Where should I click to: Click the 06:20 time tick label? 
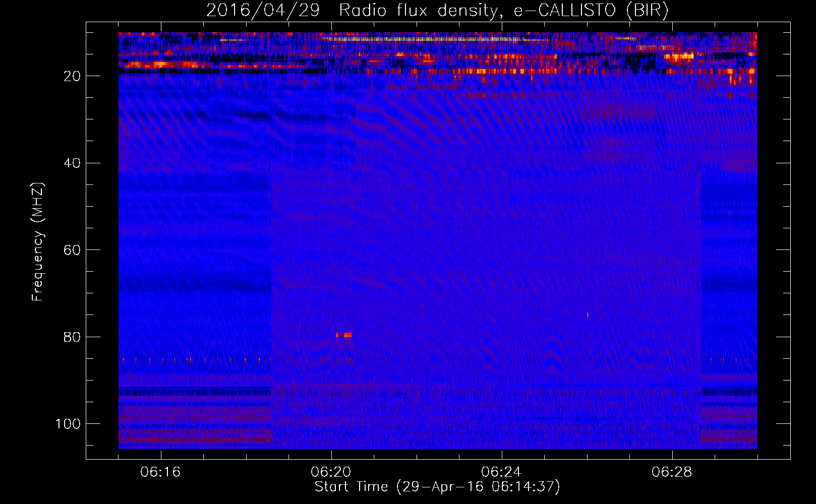[x=331, y=472]
